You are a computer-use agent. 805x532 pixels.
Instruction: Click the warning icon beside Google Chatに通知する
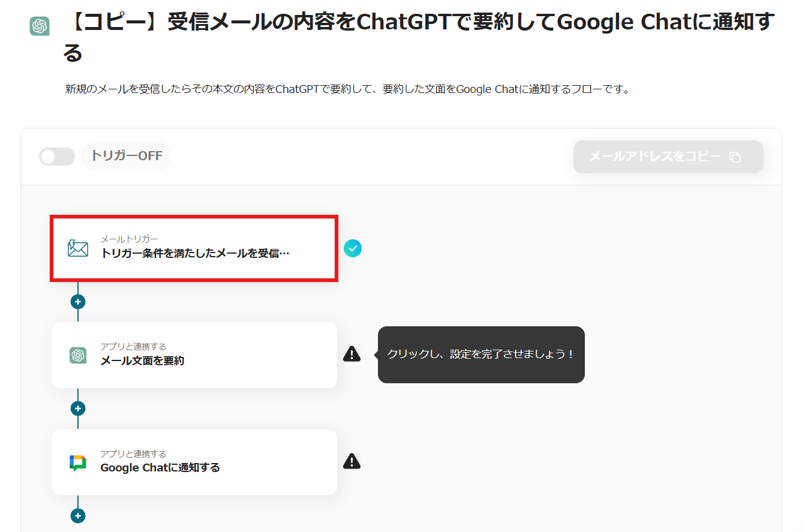[x=352, y=461]
